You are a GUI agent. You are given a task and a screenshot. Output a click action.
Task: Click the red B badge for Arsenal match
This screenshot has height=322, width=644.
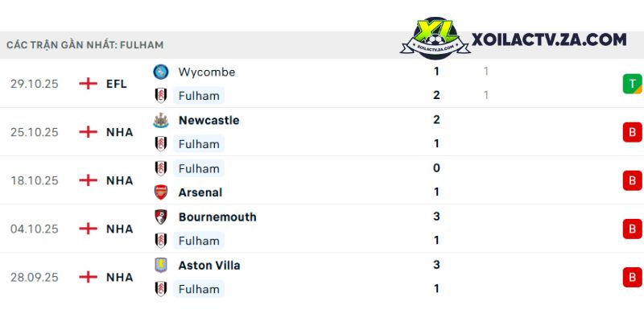[632, 180]
